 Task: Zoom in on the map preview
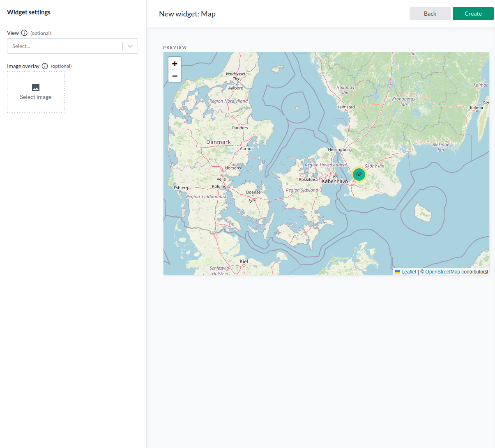click(175, 63)
